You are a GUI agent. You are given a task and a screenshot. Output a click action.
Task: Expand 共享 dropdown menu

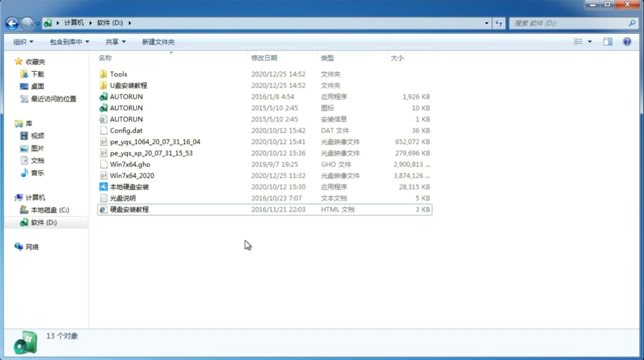tap(114, 42)
